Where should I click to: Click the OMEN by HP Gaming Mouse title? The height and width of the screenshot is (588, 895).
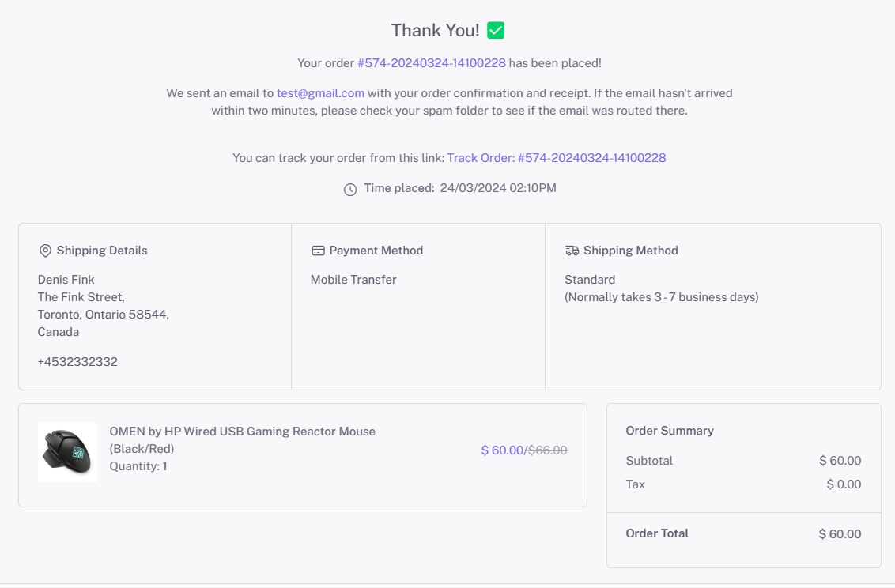pos(242,432)
